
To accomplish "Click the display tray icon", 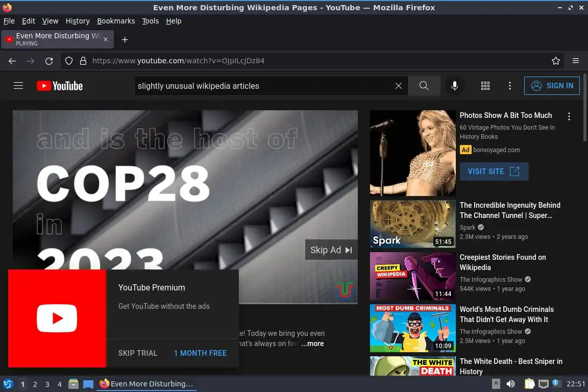I will [x=543, y=384].
